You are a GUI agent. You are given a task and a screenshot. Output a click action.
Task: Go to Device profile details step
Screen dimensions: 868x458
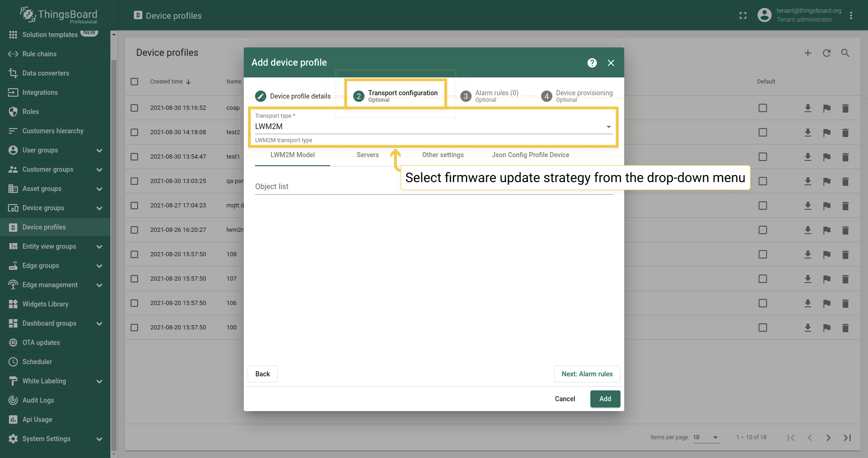click(x=293, y=96)
